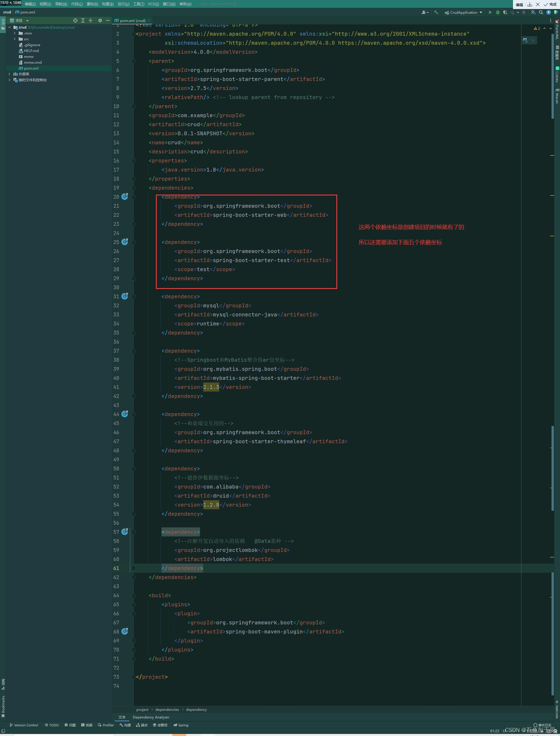Click gutter update icon on line 31
The height and width of the screenshot is (736, 560).
[x=125, y=296]
